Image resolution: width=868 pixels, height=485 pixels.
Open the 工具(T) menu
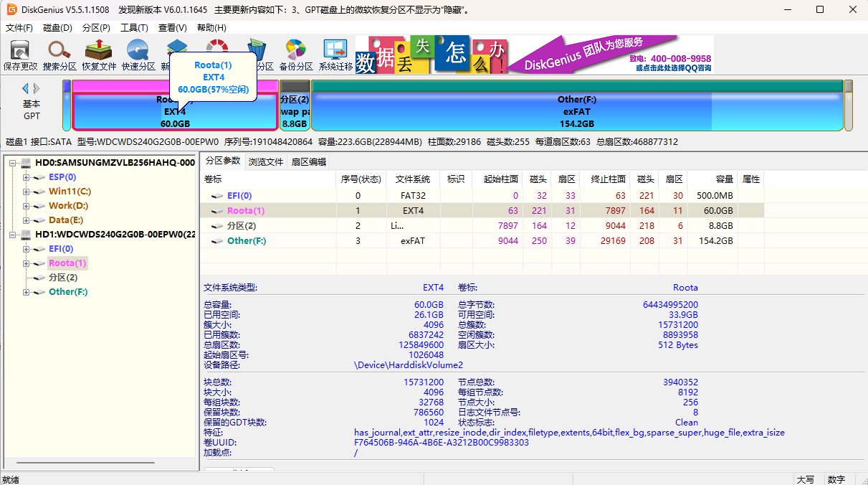[134, 28]
